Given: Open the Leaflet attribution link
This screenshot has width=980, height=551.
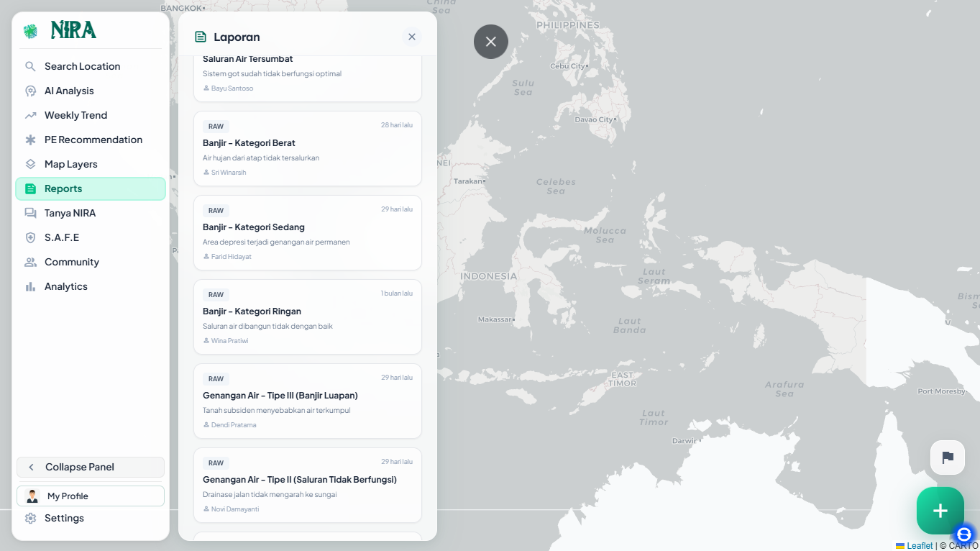Looking at the screenshot, I should [915, 545].
